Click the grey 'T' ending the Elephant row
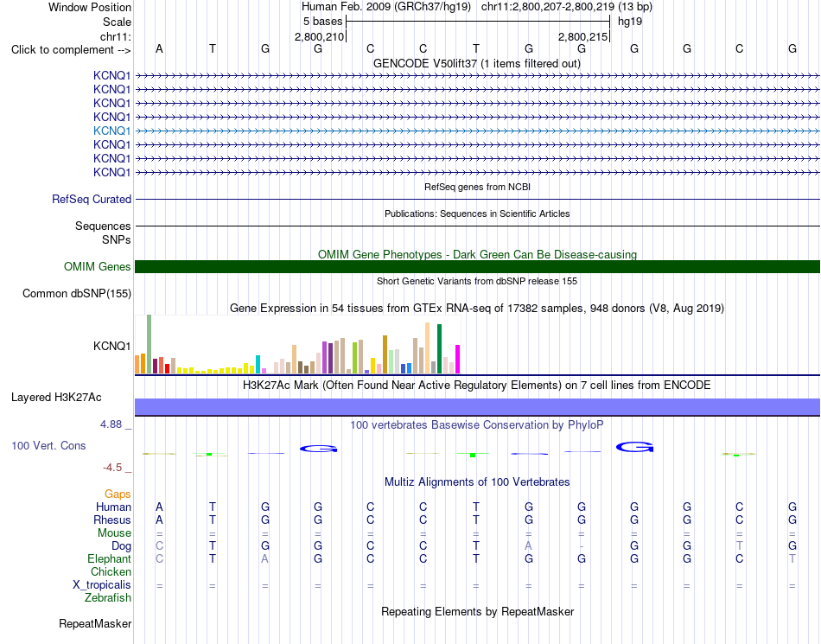Viewport: 821px width, 644px height. click(x=792, y=558)
